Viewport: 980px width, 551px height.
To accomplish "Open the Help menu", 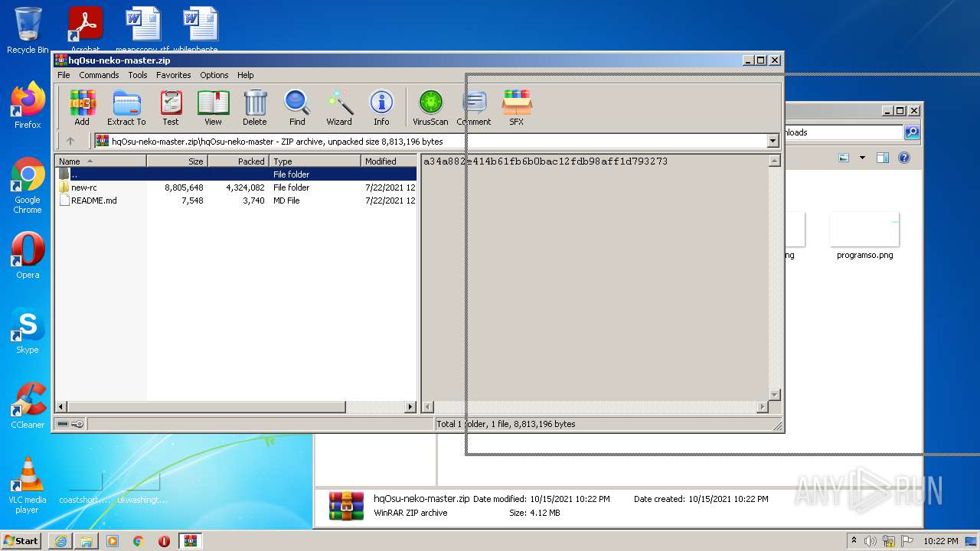I will tap(245, 75).
